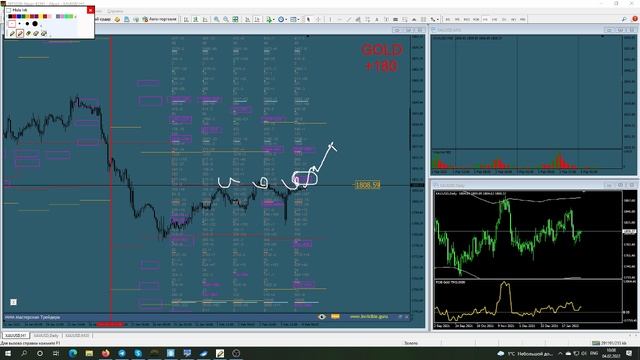Open Firefox from taskbar
Viewport: 640px width, 360px height.
coord(106,353)
